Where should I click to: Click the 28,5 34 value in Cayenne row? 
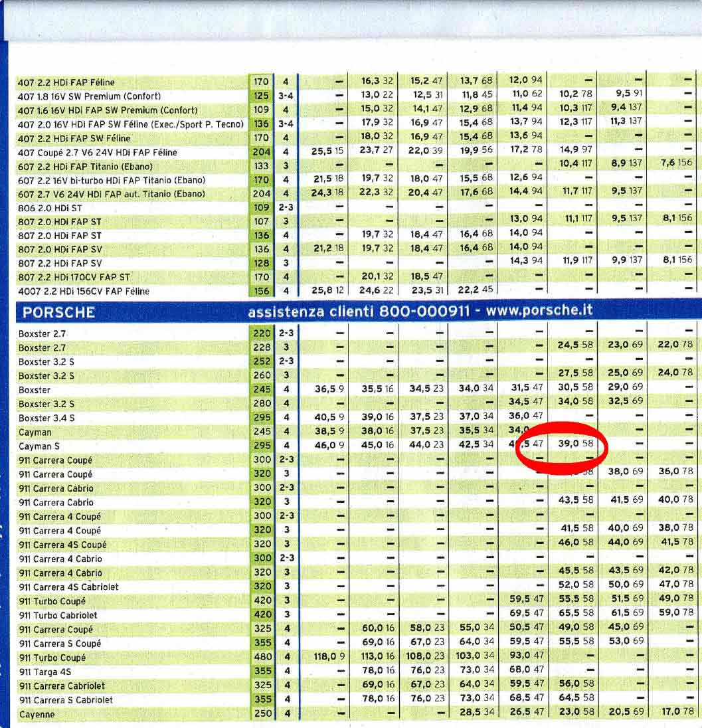pos(477,712)
